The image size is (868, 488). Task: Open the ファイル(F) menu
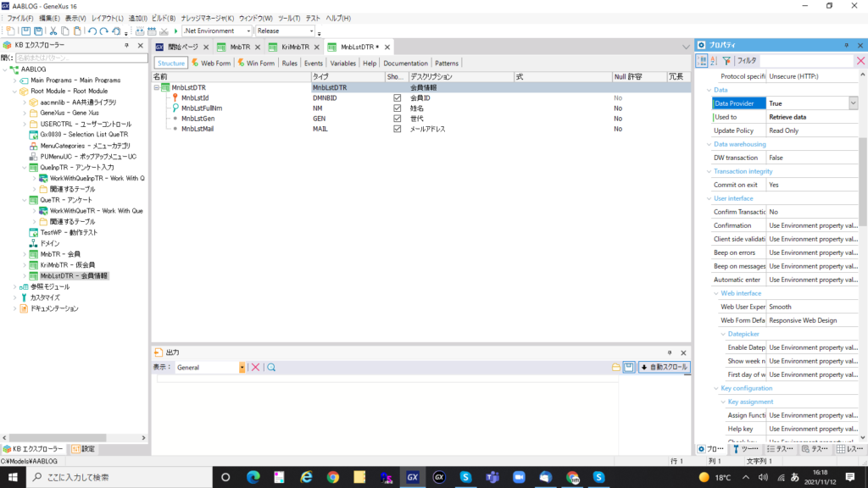pos(20,19)
